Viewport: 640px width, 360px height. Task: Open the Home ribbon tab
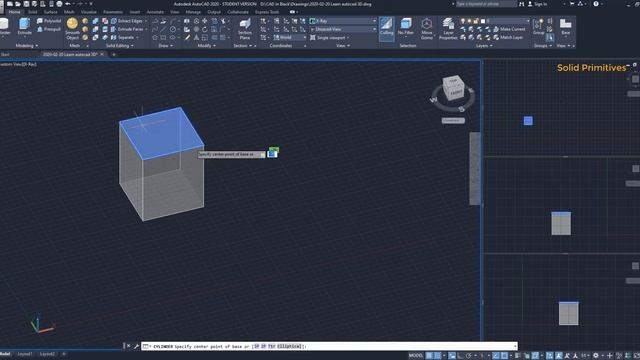[x=14, y=12]
